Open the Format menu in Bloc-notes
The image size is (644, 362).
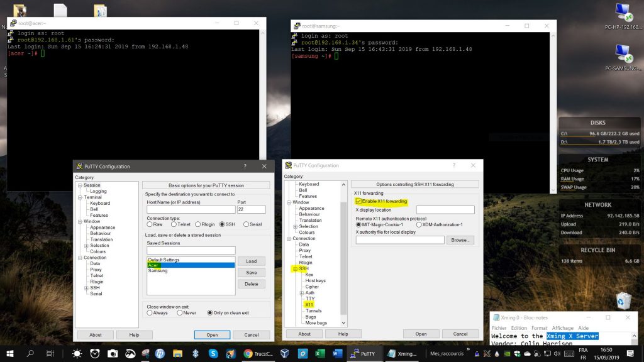[539, 328]
